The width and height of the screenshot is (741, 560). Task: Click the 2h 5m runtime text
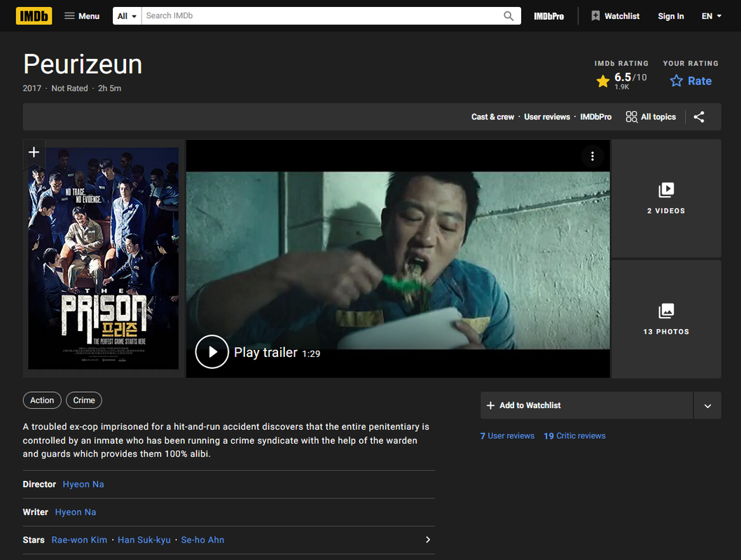(x=110, y=88)
